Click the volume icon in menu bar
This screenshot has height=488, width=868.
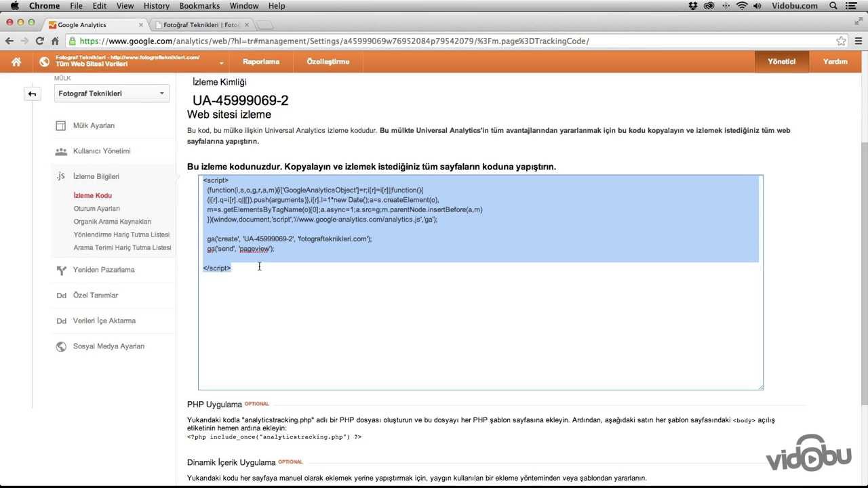758,6
